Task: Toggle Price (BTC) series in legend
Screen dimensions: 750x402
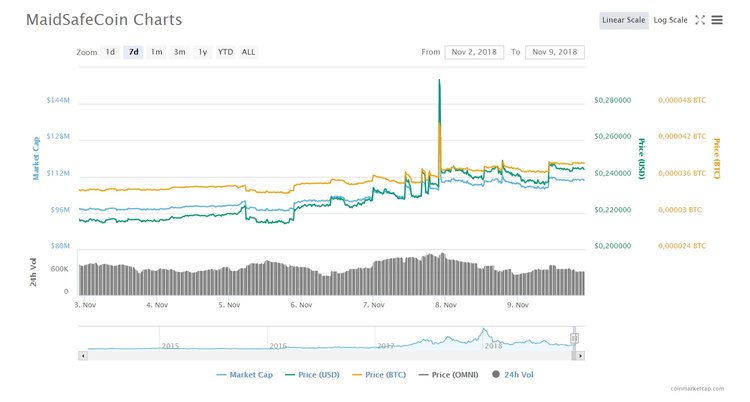Action: pos(379,375)
